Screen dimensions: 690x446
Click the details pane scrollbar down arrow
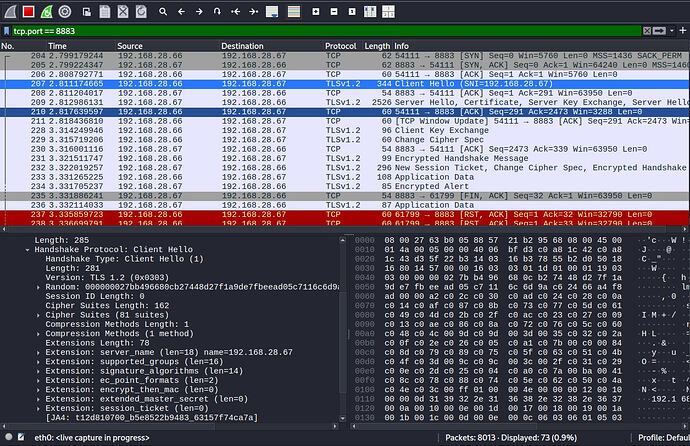tap(343, 418)
